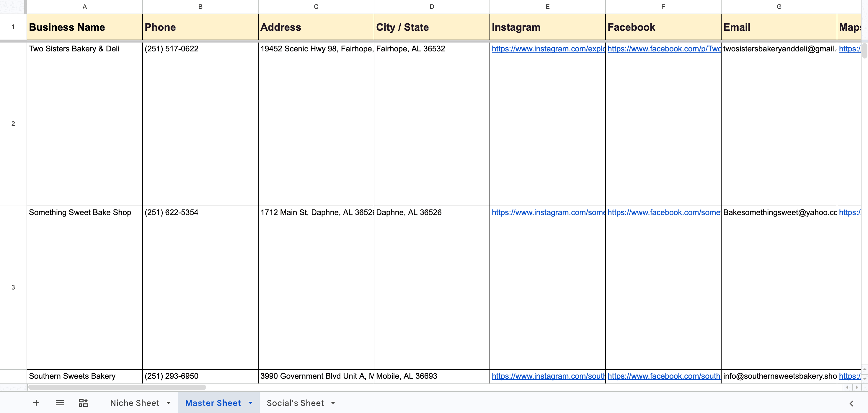This screenshot has height=413, width=868.
Task: Click the Business Name header cell
Action: [x=84, y=27]
